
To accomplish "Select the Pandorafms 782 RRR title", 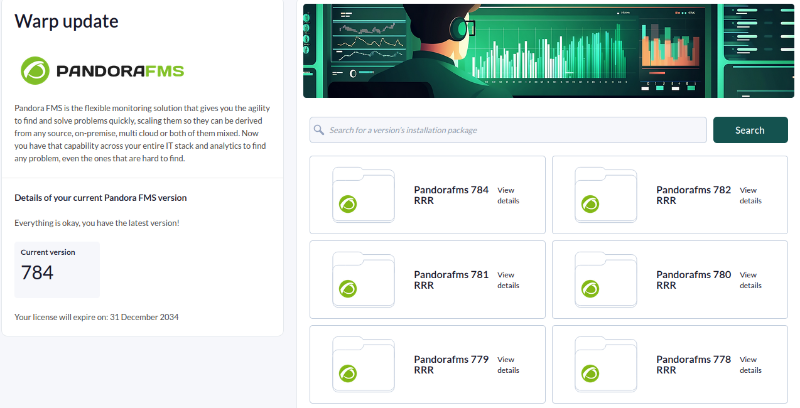I will 693,195.
